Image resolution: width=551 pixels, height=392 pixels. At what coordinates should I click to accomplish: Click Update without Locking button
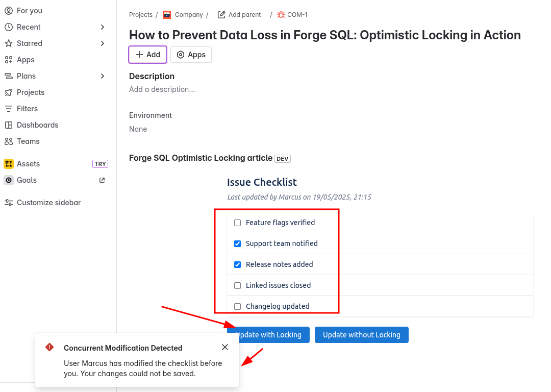tap(362, 335)
